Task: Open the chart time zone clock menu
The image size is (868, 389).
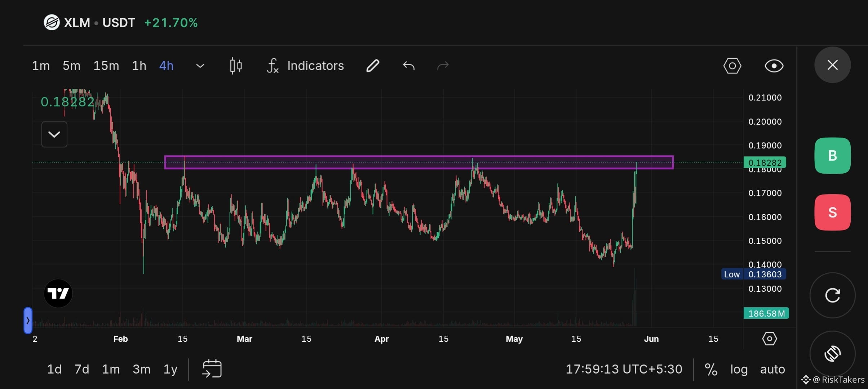Action: [x=624, y=369]
